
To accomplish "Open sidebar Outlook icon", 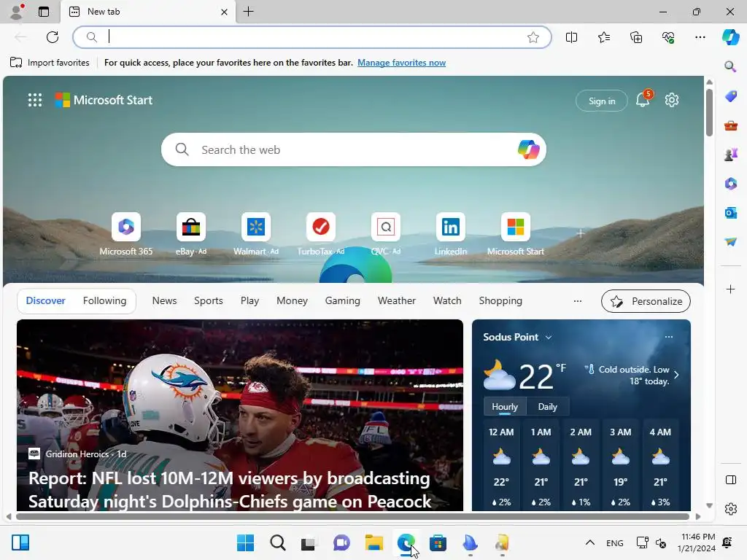I will (730, 212).
